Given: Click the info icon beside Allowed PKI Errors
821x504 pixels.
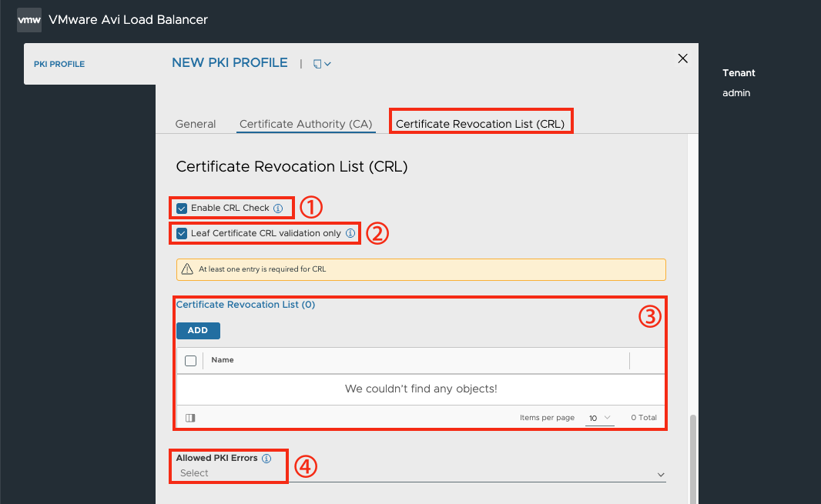Looking at the screenshot, I should 266,459.
